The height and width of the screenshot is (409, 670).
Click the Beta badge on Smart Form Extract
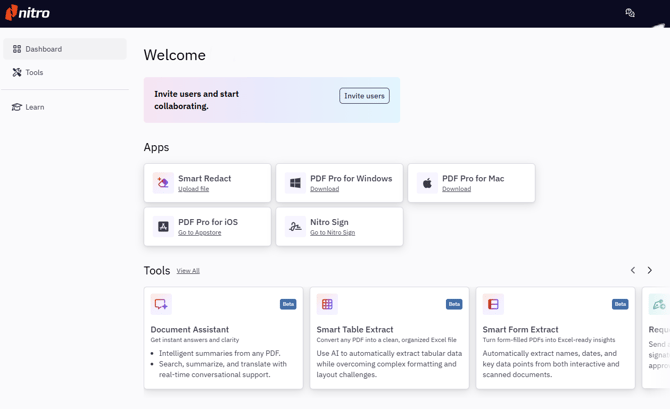pyautogui.click(x=620, y=304)
